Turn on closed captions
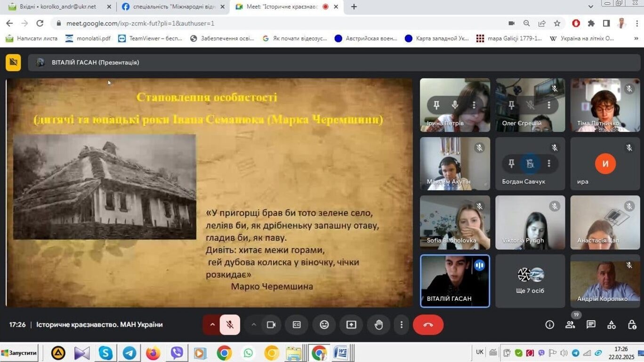644x362 pixels. pos(297,325)
